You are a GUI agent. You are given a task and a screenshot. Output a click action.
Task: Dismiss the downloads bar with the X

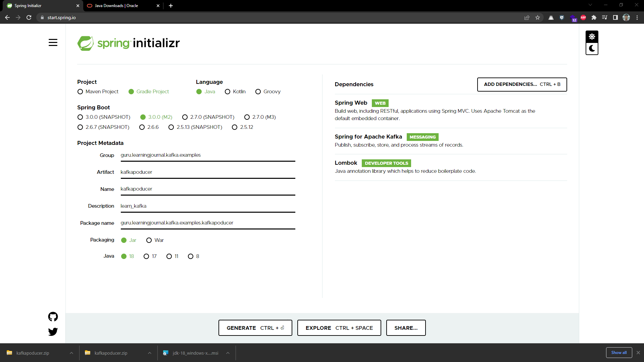[638, 353]
